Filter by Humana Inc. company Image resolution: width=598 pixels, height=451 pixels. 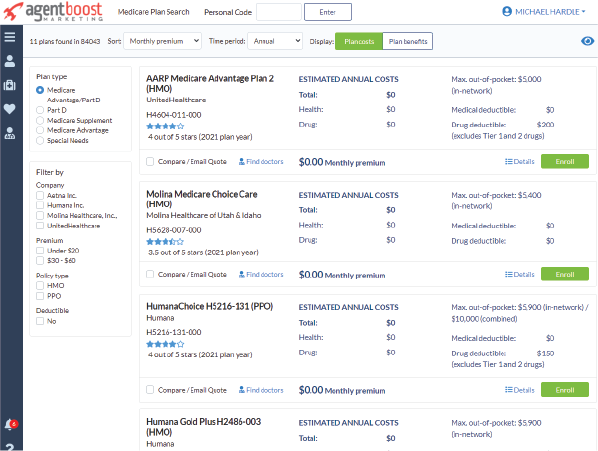40,205
